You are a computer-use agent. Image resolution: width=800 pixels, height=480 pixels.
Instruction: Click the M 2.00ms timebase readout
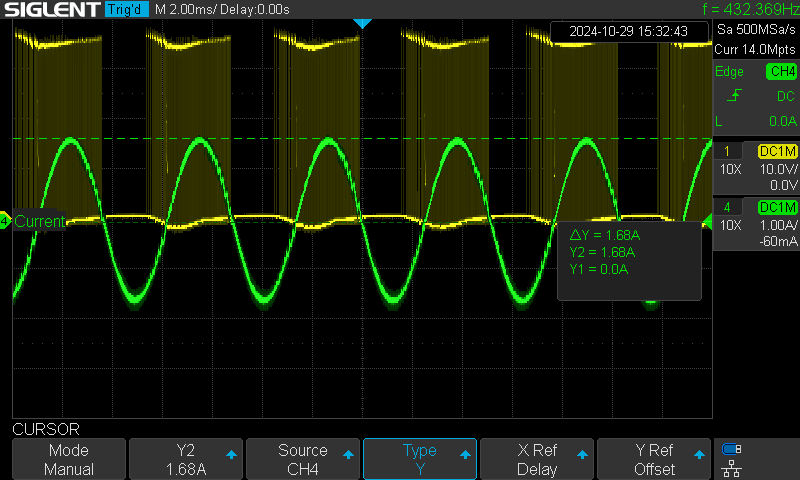[x=185, y=10]
